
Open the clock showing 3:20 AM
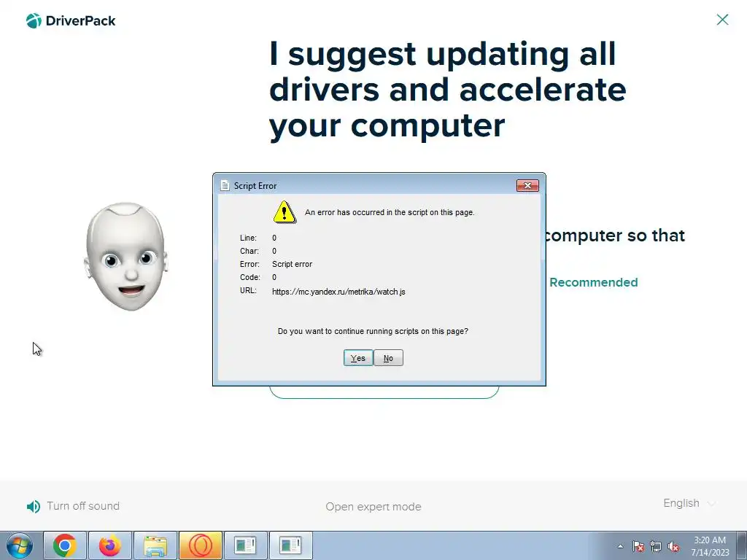tap(710, 546)
